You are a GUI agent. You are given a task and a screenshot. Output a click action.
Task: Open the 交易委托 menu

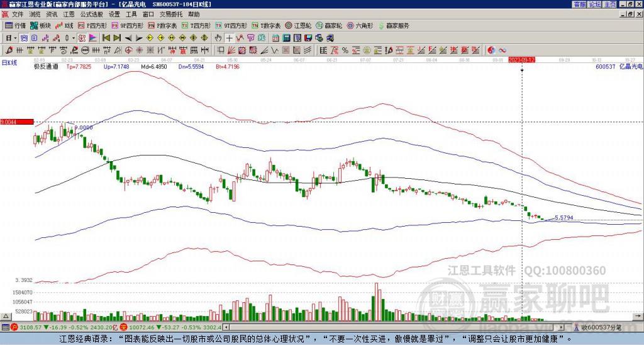click(x=171, y=14)
